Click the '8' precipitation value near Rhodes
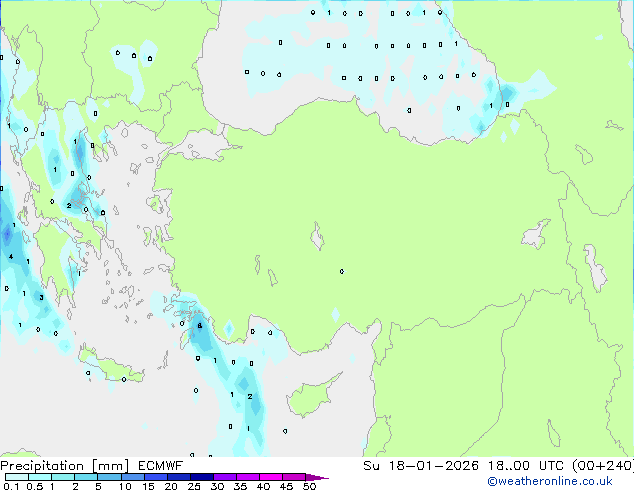Image resolution: width=634 pixels, height=490 pixels. pyautogui.click(x=199, y=325)
